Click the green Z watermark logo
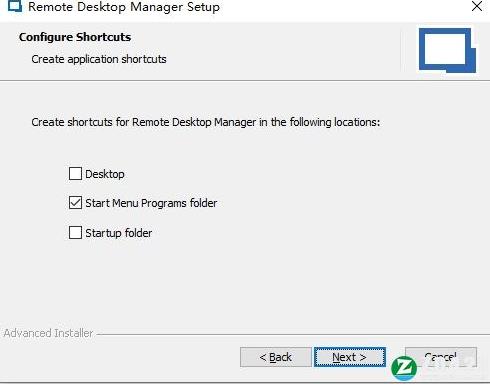Screen dimensions: 490x384 [x=404, y=368]
